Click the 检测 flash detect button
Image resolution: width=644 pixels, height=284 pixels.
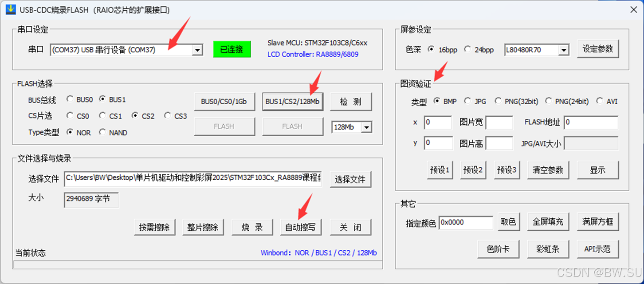[x=351, y=102]
